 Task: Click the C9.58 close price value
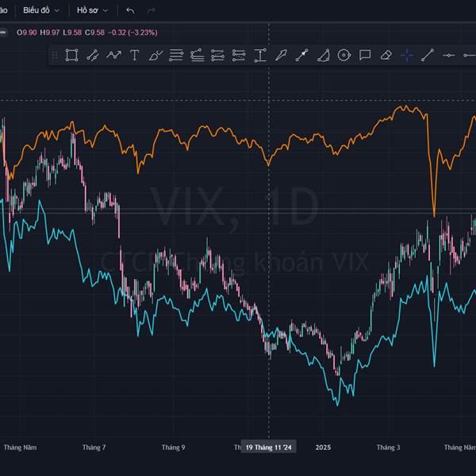coord(94,33)
